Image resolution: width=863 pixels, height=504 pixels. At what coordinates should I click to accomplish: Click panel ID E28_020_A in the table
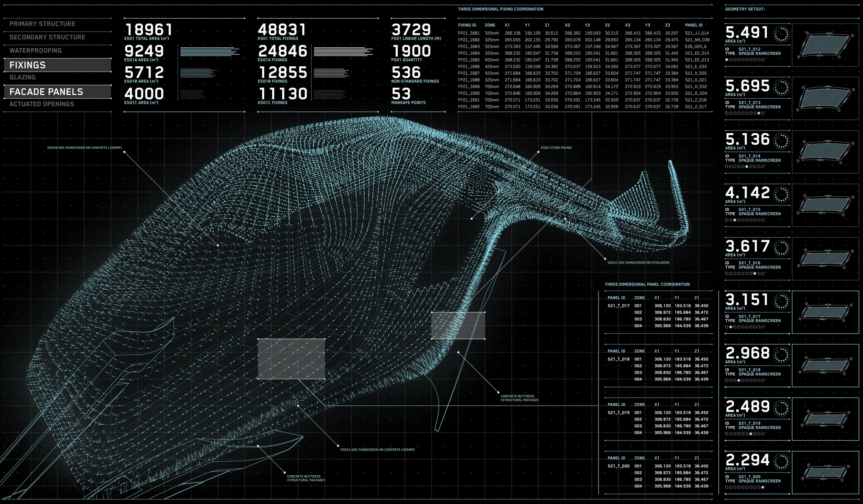(x=696, y=47)
